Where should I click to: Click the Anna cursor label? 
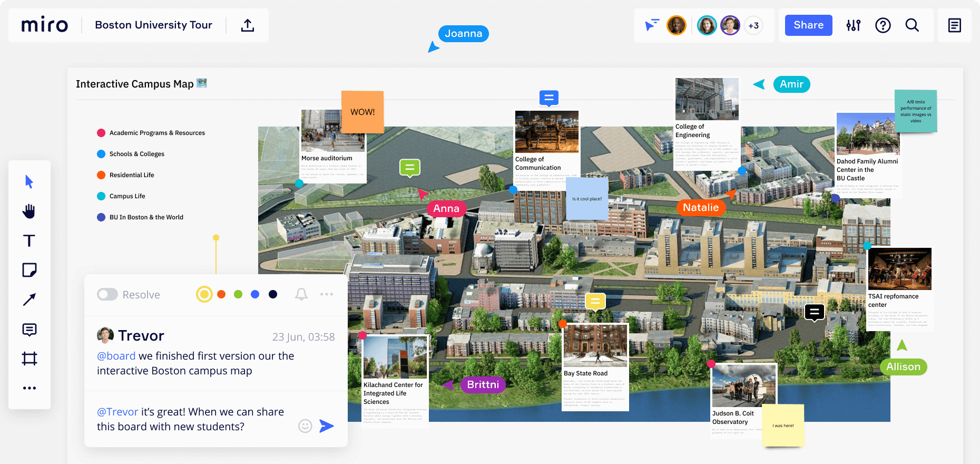(x=446, y=208)
